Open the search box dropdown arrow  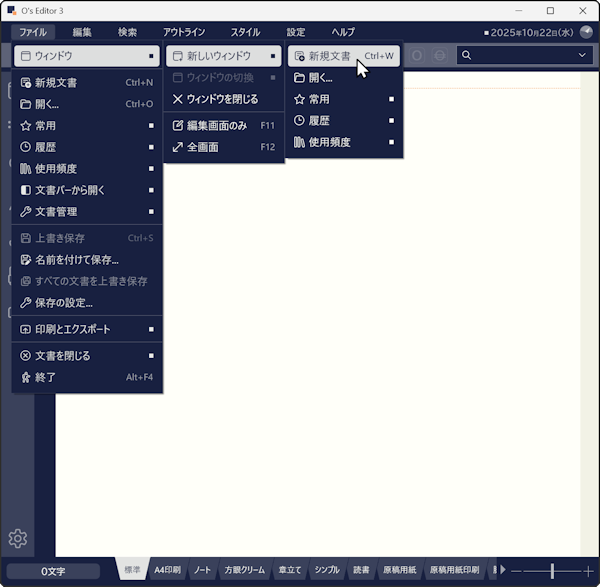582,55
